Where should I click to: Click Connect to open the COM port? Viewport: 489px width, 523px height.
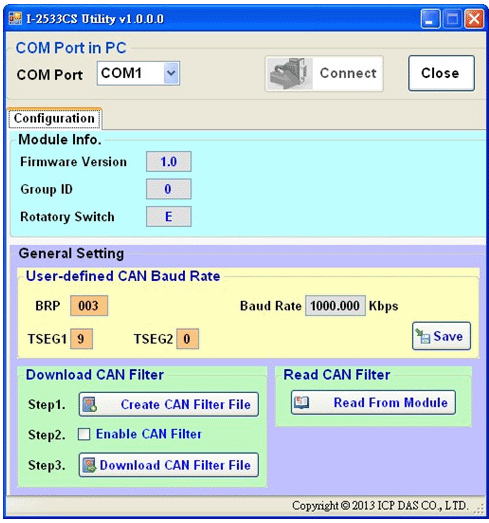coord(324,73)
